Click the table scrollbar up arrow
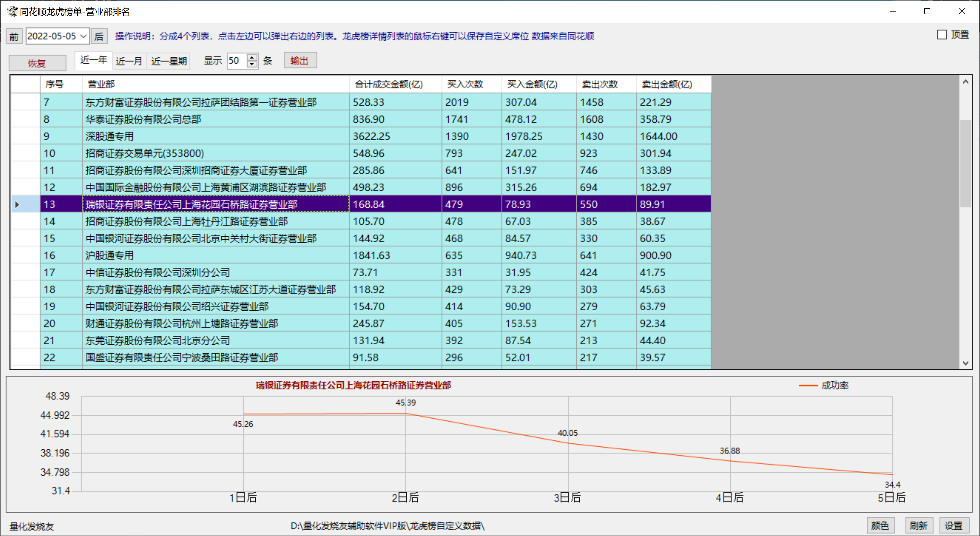This screenshot has width=980, height=536. [x=965, y=82]
